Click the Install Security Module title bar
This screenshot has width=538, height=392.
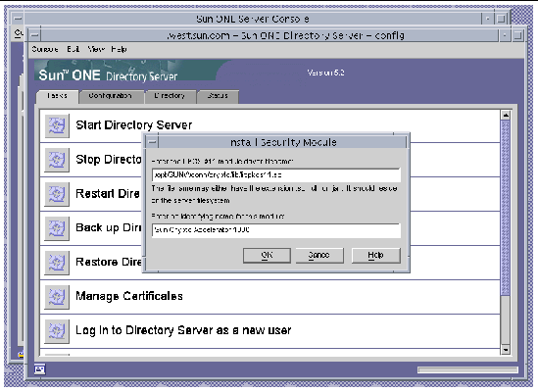283,142
